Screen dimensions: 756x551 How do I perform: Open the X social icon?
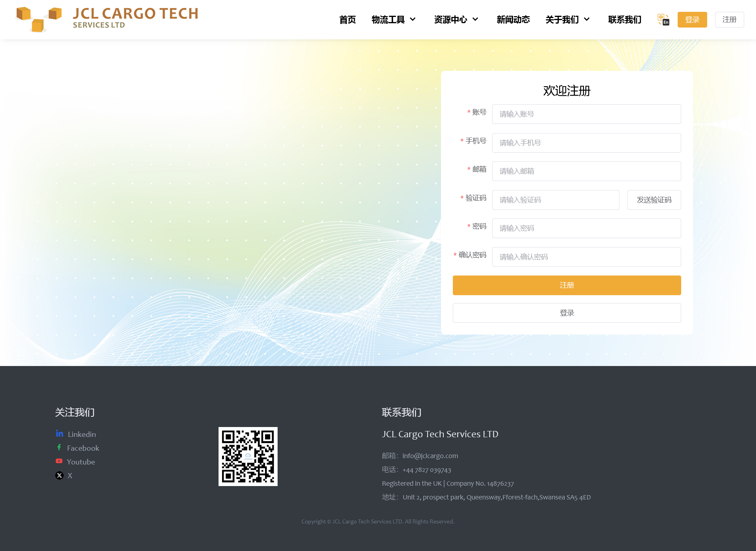(x=59, y=475)
